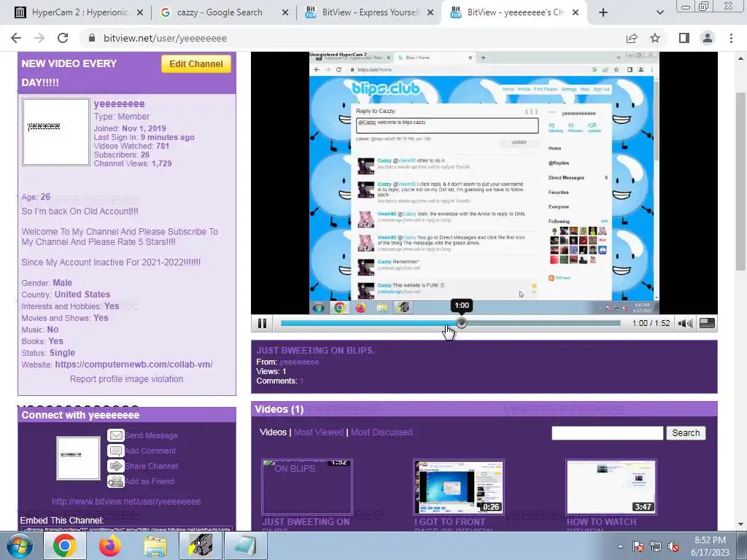This screenshot has width=747, height=560.
Task: Click the Add Comment speech bubble icon
Action: [116, 451]
